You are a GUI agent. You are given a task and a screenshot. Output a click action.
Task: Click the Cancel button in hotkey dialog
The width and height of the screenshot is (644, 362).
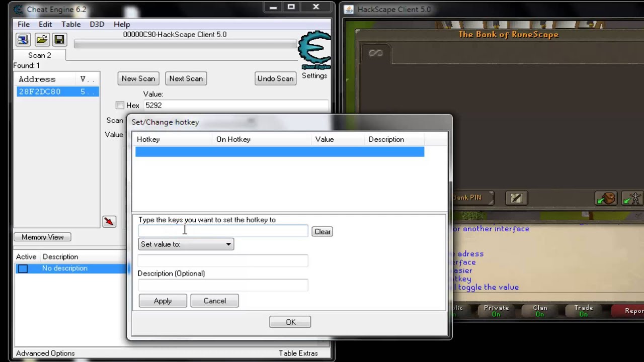coord(215,301)
